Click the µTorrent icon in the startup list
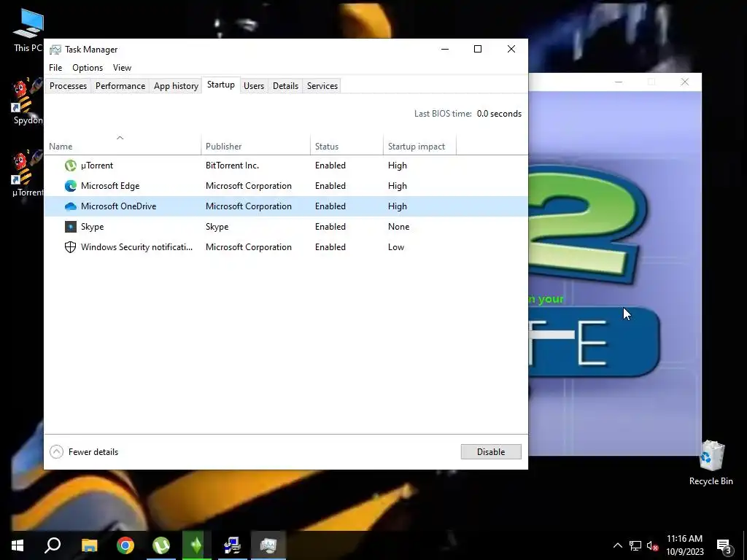This screenshot has height=560, width=747. (x=71, y=166)
